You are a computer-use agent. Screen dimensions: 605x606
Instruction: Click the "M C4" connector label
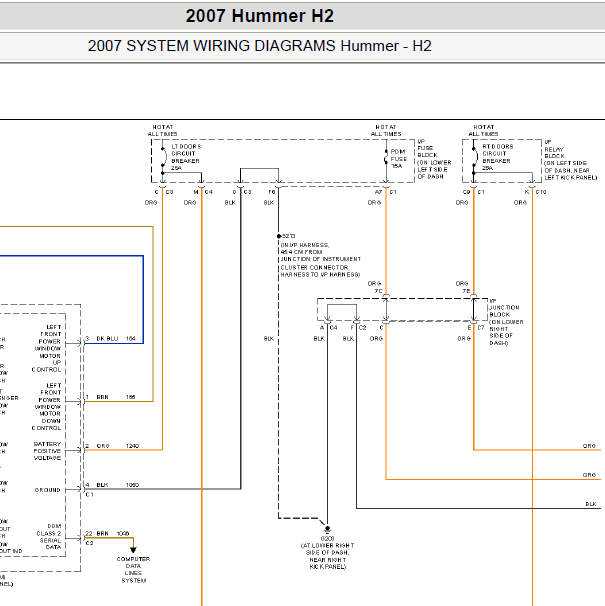click(203, 192)
